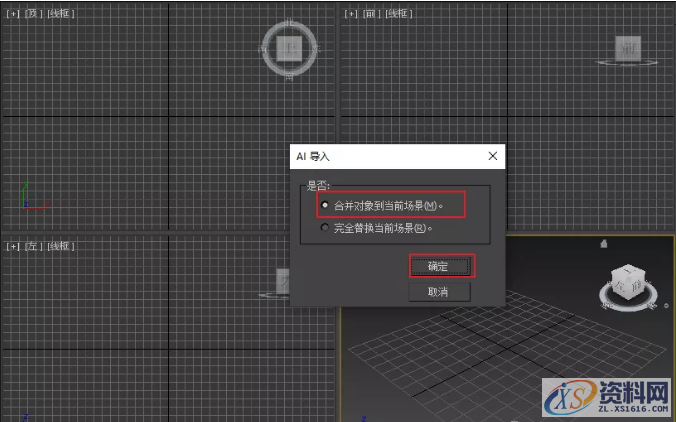Open top viewport 线框 shading menu
Viewport: 676px width, 422px height.
click(61, 14)
